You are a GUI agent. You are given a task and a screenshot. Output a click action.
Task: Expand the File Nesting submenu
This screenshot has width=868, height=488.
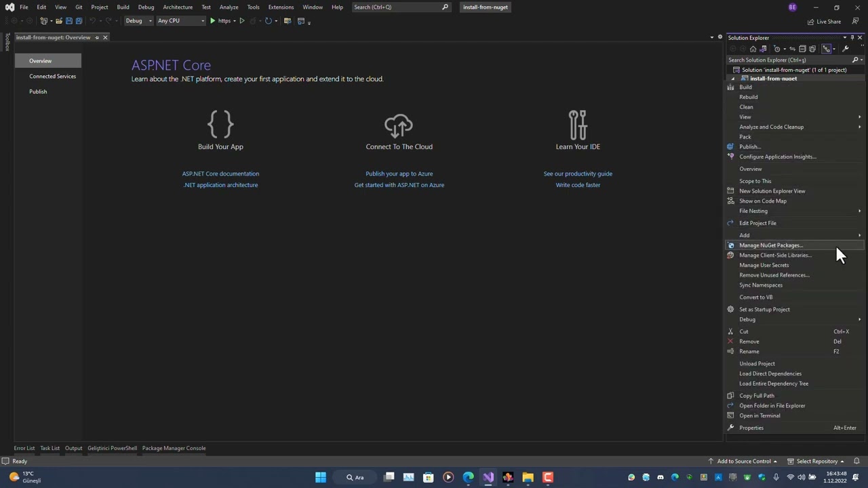pos(859,211)
